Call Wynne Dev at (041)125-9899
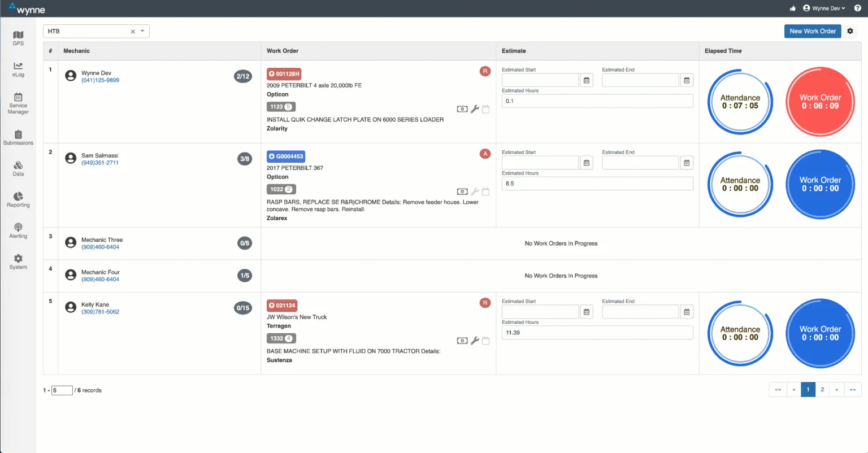The height and width of the screenshot is (453, 868). pos(100,80)
